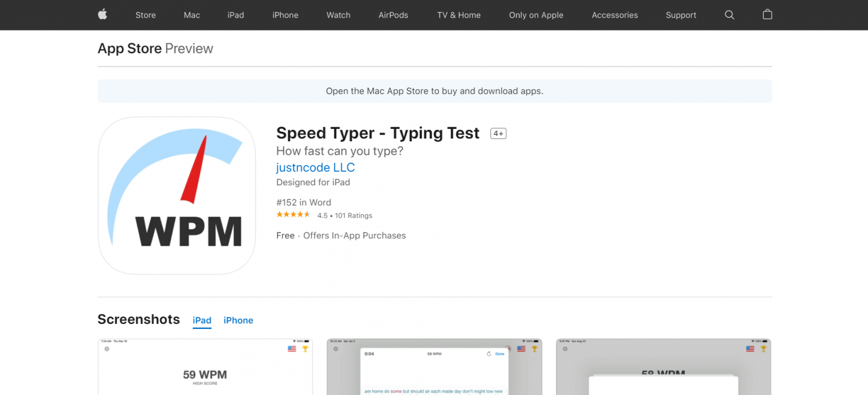Click the restart icon in the second screenshot

point(489,354)
